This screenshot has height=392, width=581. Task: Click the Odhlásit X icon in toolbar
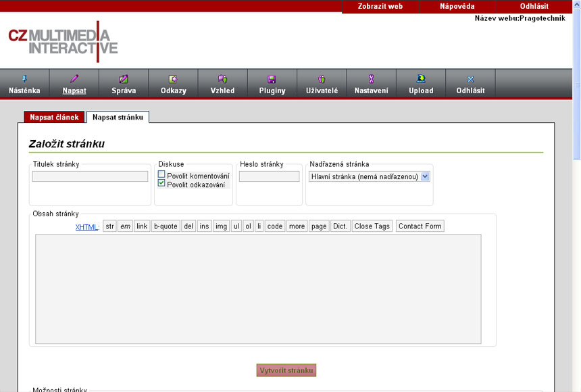(x=471, y=79)
